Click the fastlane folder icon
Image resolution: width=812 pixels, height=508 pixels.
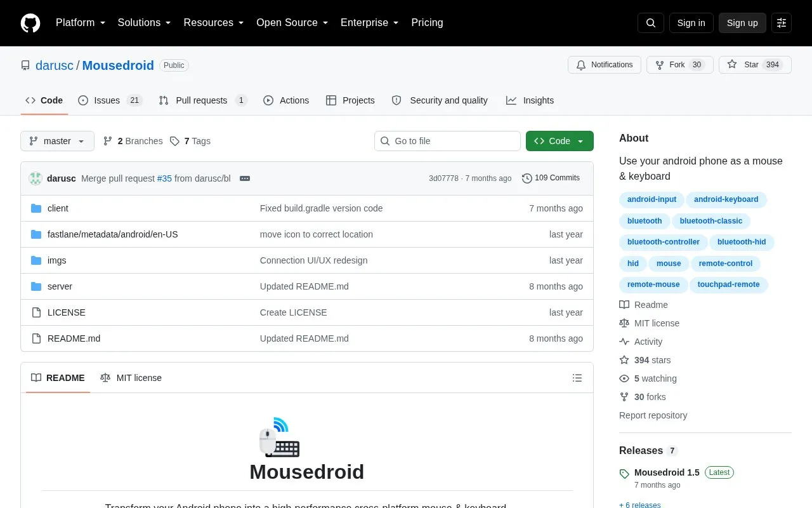36,234
